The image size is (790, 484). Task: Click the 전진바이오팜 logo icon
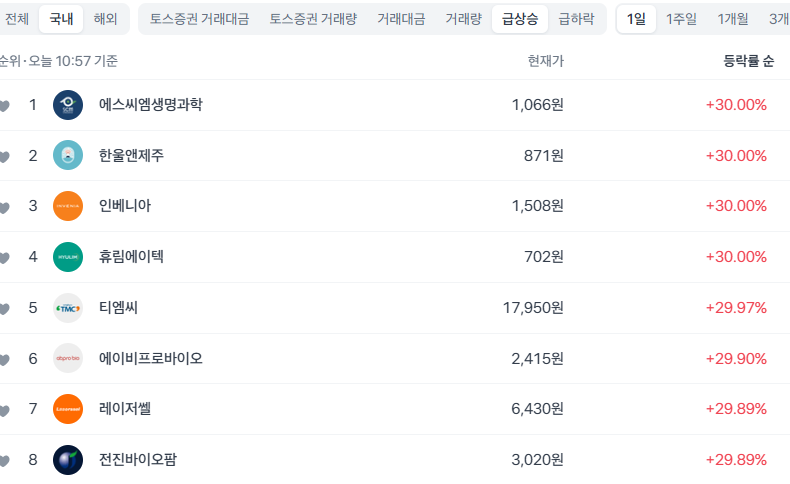(x=68, y=460)
